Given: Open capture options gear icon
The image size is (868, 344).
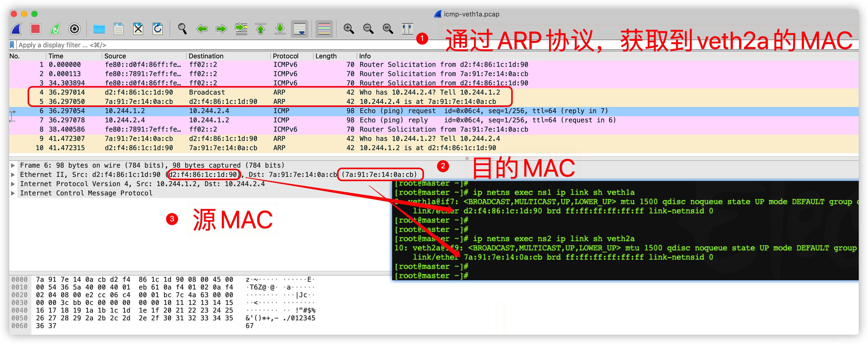Looking at the screenshot, I should (x=75, y=29).
